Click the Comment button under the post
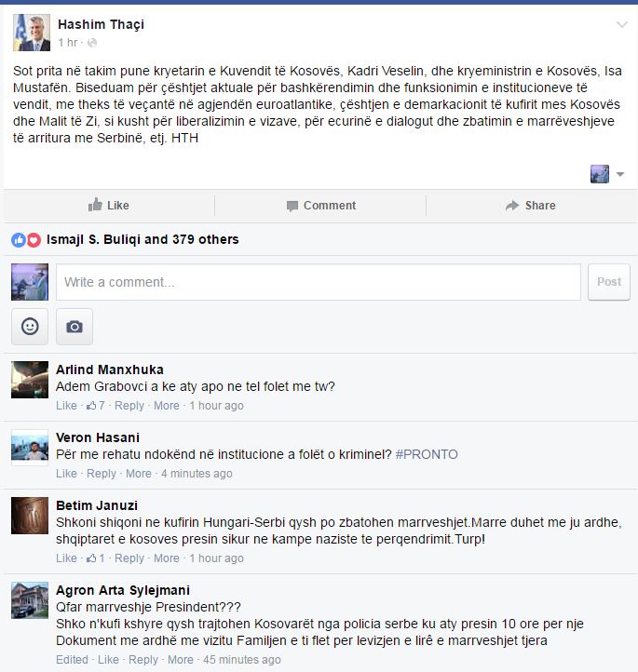The image size is (638, 672). pos(321,206)
